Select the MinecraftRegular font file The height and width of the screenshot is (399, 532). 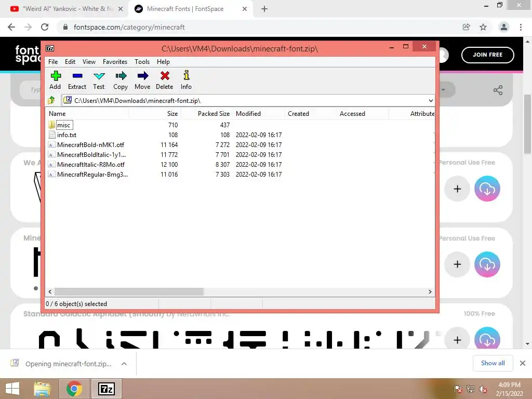(x=88, y=174)
